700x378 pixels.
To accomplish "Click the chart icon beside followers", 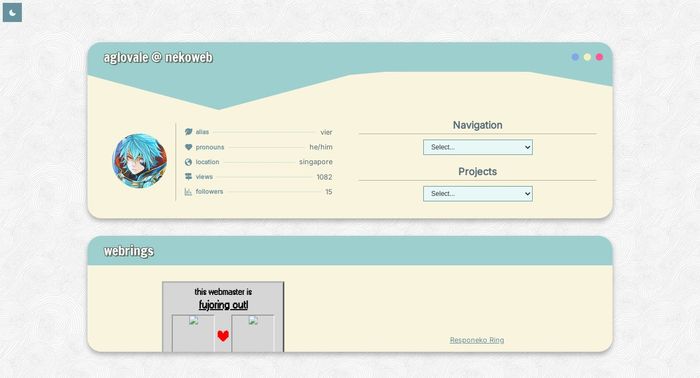I will point(188,192).
